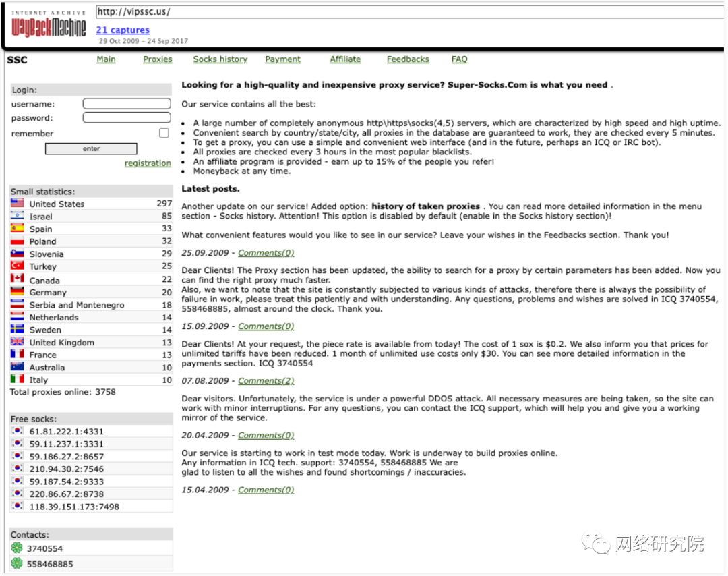Viewport: 728px width, 576px height.
Task: Open the Socks history menu item
Action: coord(220,59)
